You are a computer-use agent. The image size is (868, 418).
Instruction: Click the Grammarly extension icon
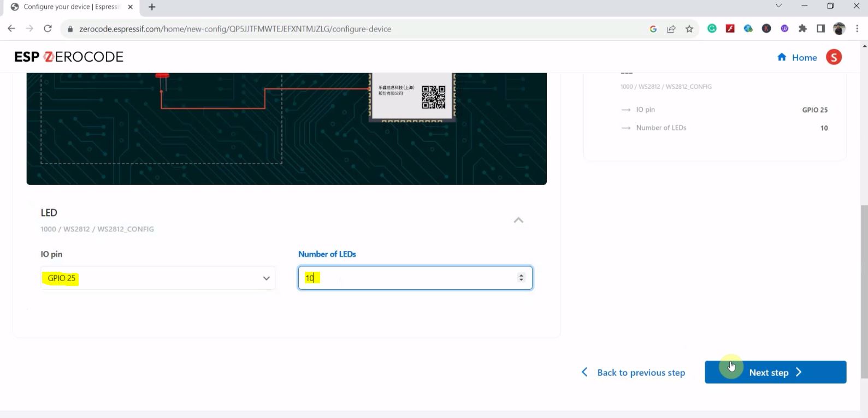coord(712,29)
